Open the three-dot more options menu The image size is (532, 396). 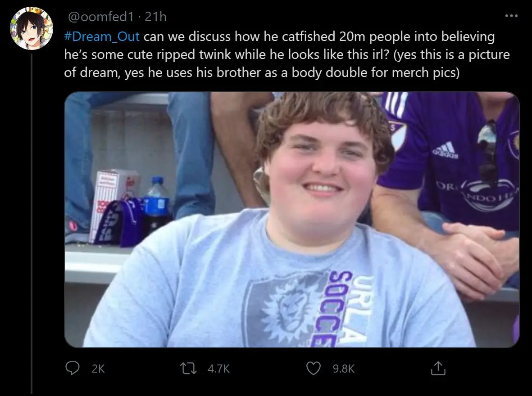click(511, 17)
